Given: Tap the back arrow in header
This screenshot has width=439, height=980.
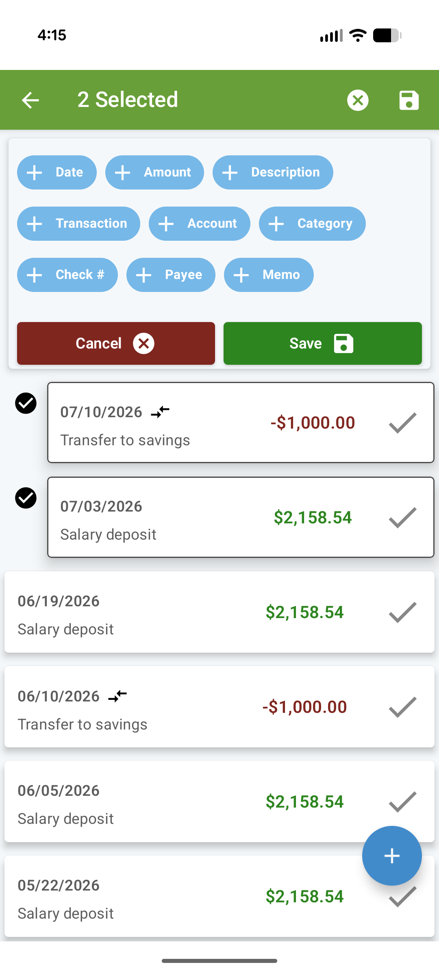Looking at the screenshot, I should 30,100.
